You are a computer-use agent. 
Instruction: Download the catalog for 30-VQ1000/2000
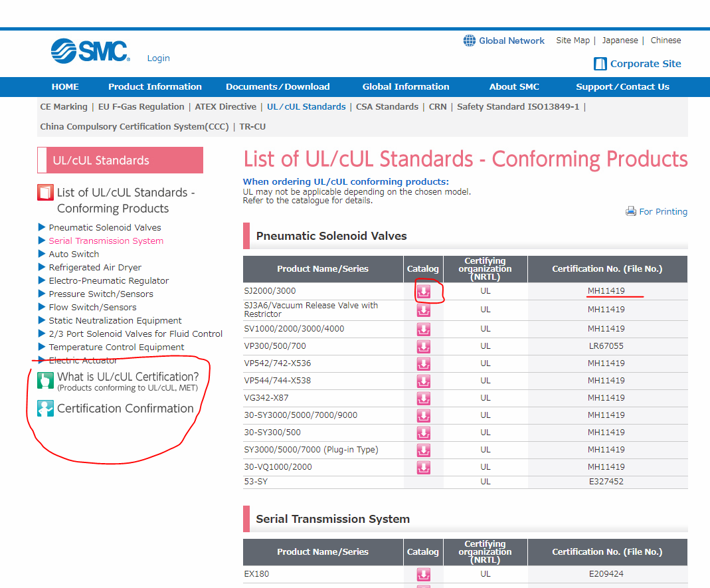point(423,467)
